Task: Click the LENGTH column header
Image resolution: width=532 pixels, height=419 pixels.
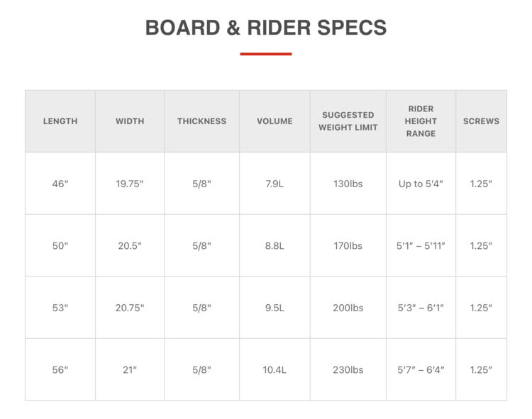Action: pos(60,121)
